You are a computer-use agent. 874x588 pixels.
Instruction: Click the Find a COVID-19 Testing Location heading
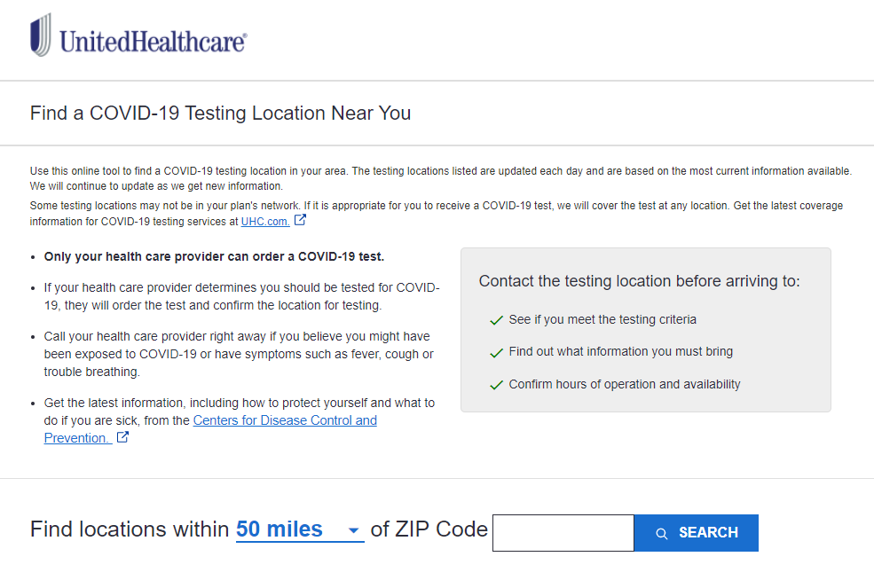point(220,114)
